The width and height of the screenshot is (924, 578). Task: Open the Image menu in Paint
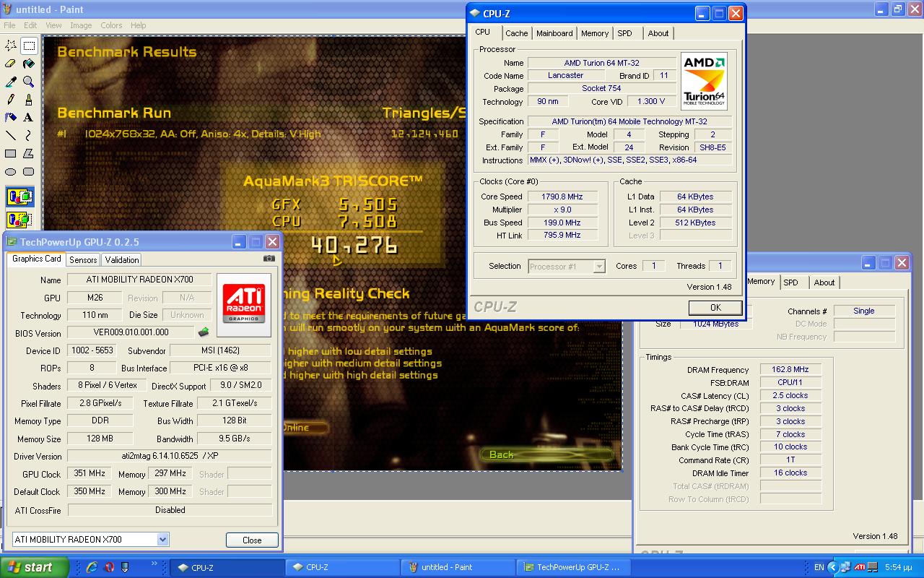(81, 25)
